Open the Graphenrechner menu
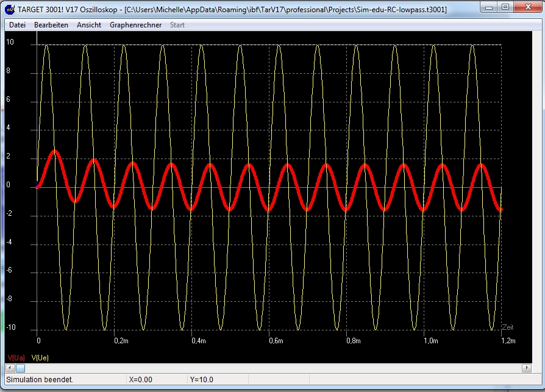 [136, 25]
